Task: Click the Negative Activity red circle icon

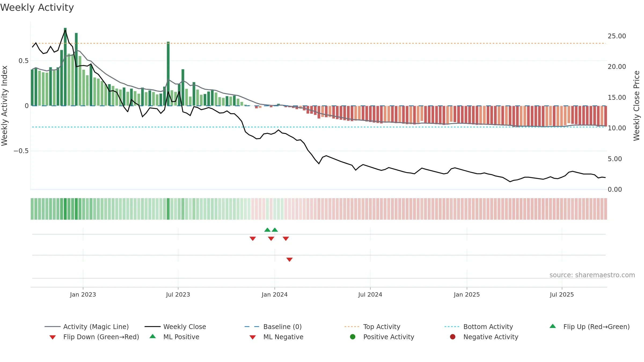Action: (453, 337)
